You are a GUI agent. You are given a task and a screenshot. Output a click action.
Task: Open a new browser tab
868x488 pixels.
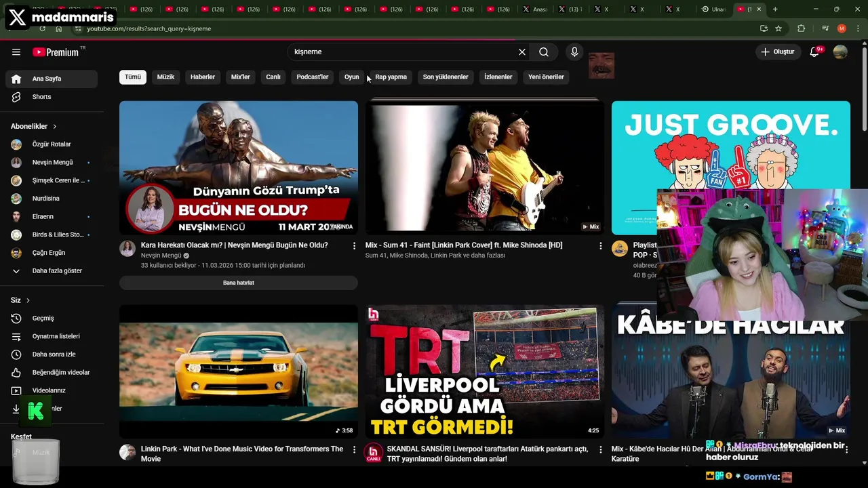(x=775, y=9)
